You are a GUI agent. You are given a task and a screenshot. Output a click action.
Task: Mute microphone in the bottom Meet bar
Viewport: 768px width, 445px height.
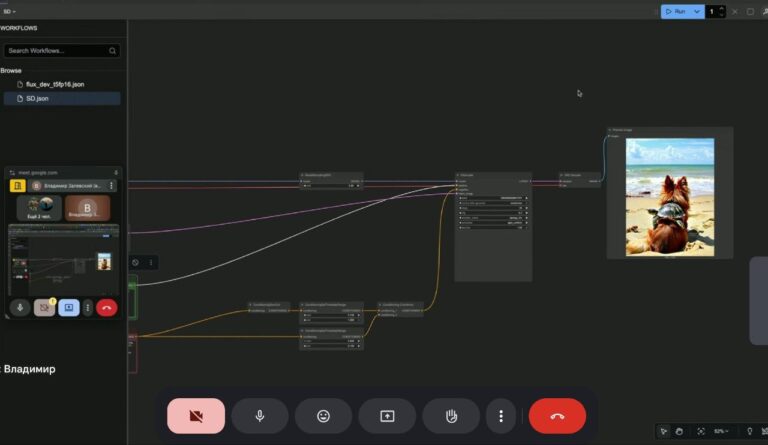tap(260, 416)
